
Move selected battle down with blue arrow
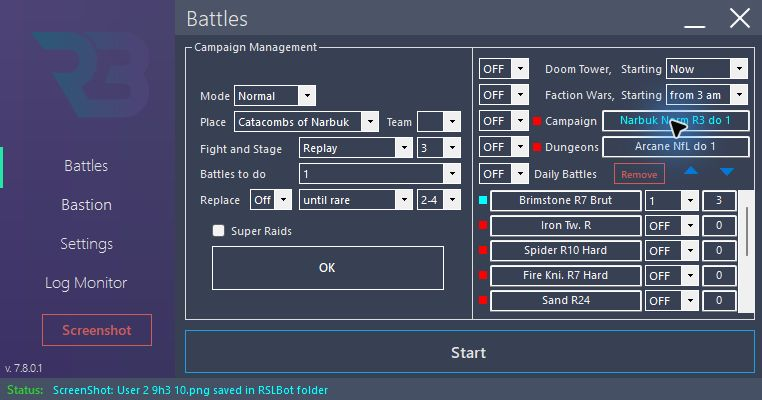click(x=727, y=171)
